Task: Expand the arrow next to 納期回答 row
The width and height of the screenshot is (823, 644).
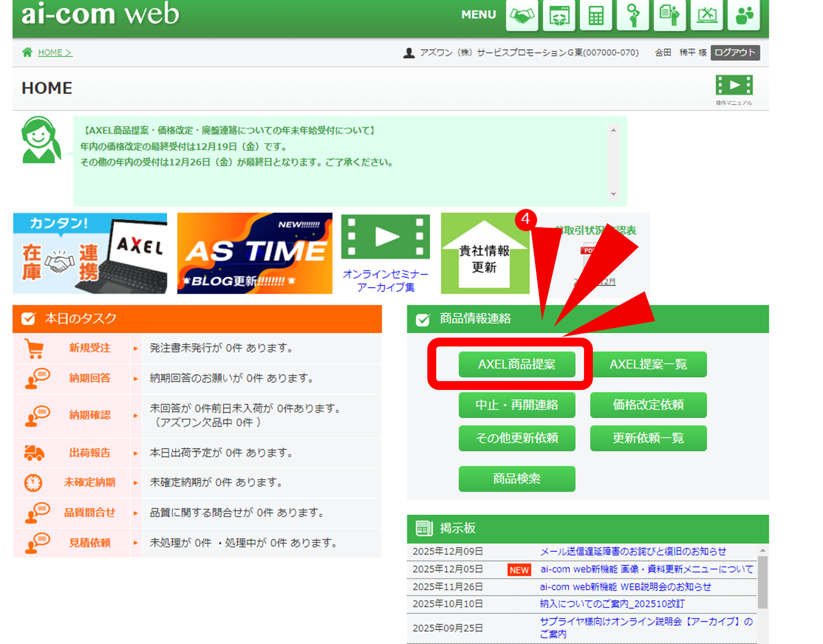Action: (136, 378)
